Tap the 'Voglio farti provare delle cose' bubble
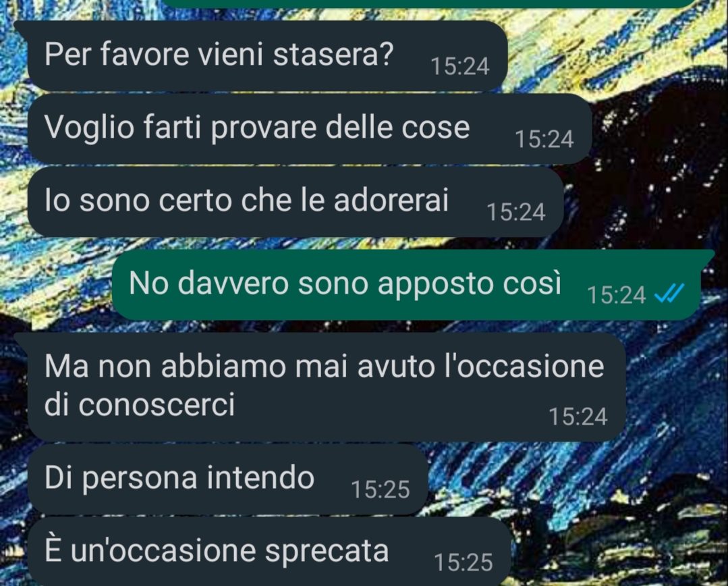The height and width of the screenshot is (586, 728). click(x=310, y=129)
